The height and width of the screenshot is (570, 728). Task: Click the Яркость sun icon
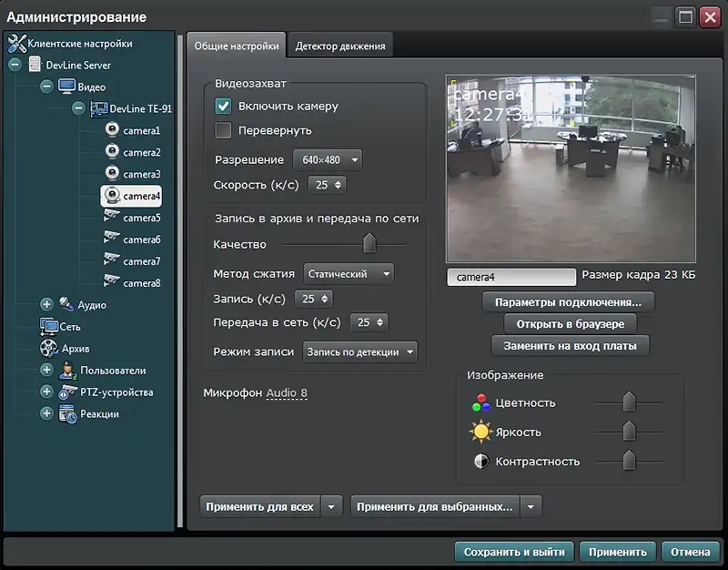481,432
